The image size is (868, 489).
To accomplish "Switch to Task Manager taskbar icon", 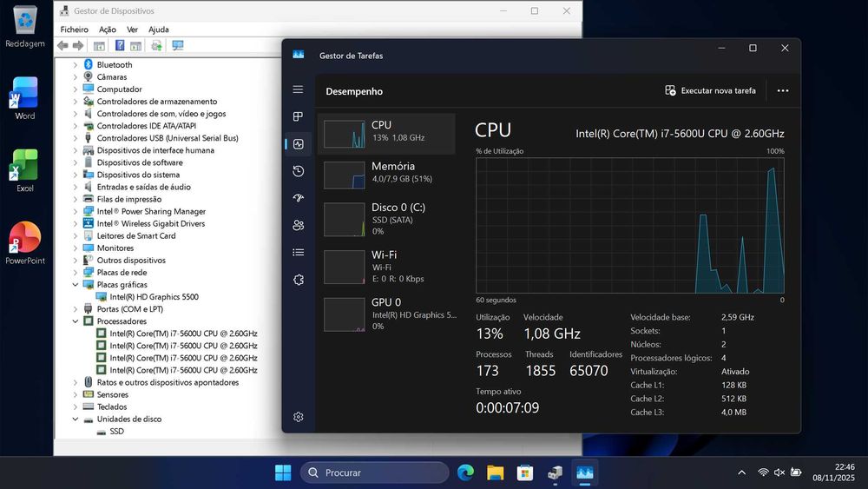I will click(x=584, y=472).
